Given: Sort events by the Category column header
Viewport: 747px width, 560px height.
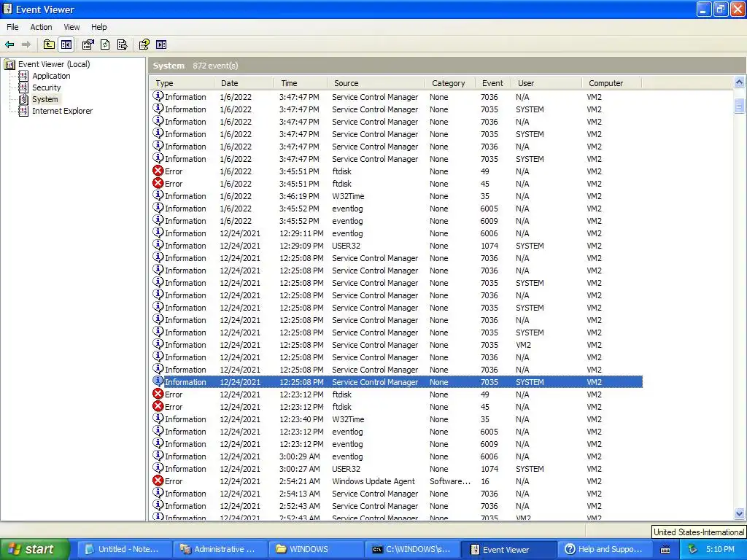Looking at the screenshot, I should coord(449,83).
